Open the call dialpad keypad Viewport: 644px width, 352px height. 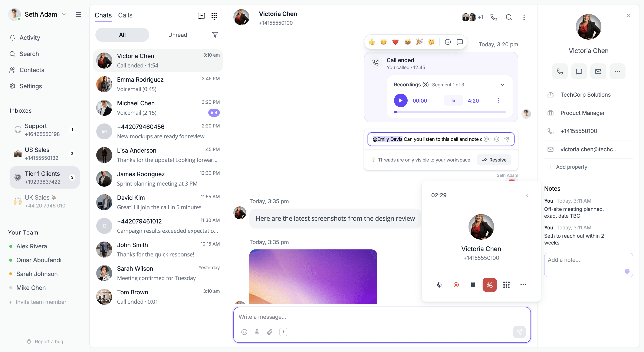tap(506, 285)
